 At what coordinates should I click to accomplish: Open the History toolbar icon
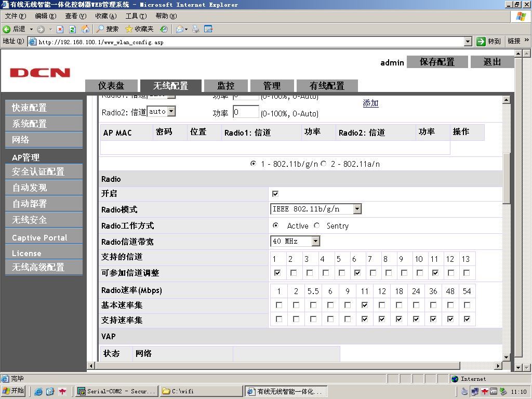click(164, 29)
